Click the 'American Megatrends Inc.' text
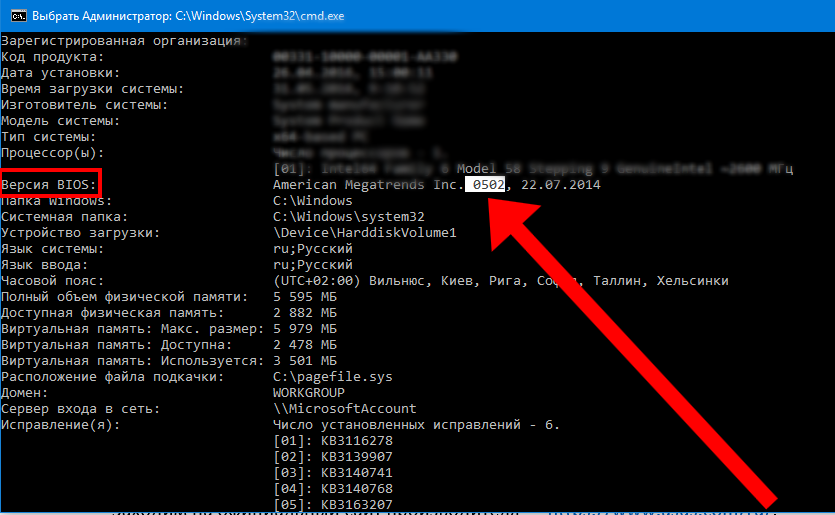 367,185
